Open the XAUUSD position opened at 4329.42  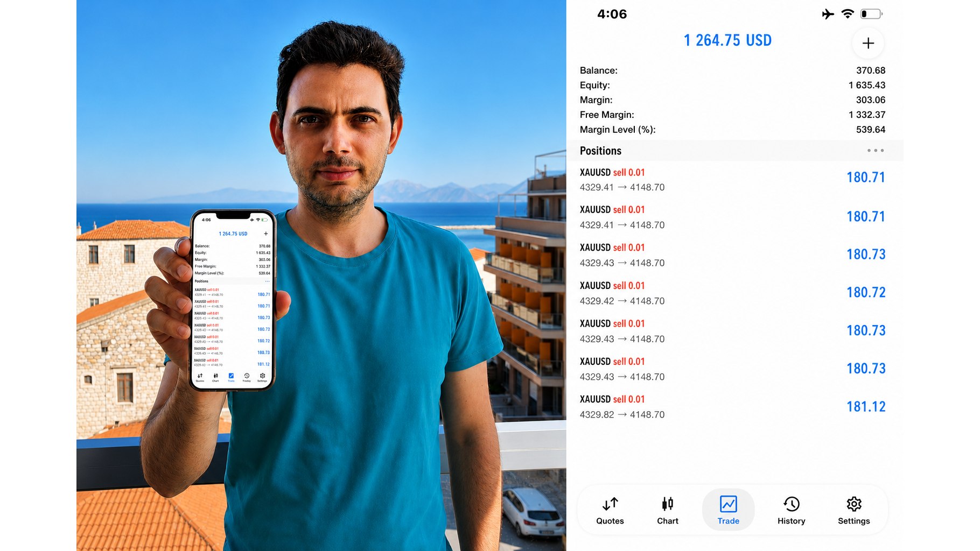tap(732, 293)
